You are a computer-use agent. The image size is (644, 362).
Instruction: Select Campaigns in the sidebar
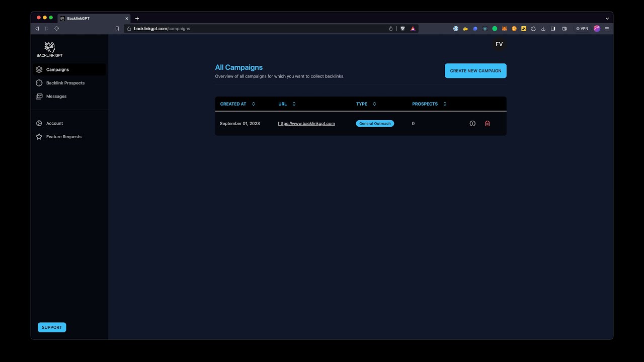pyautogui.click(x=57, y=69)
